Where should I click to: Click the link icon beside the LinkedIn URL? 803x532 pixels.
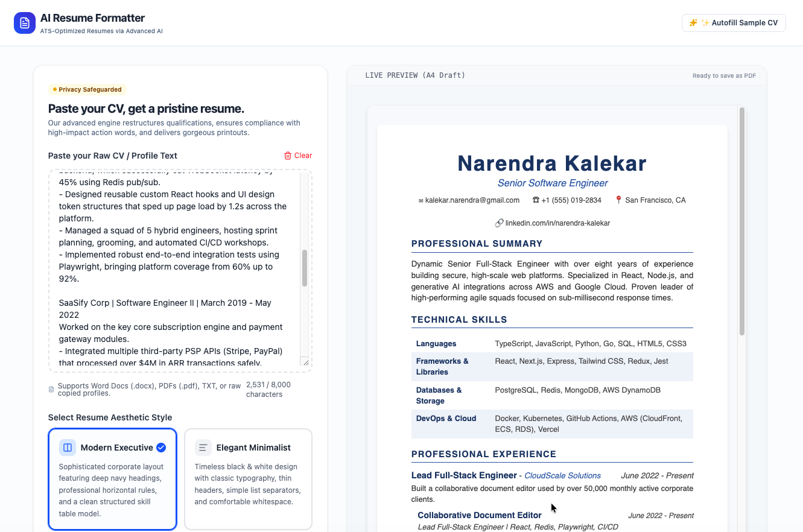pyautogui.click(x=499, y=223)
